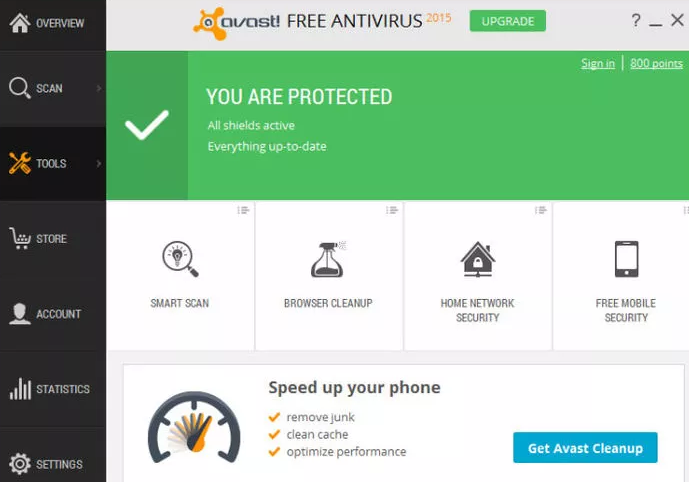Open the Store shopping cart icon
The image size is (689, 482).
click(x=20, y=238)
